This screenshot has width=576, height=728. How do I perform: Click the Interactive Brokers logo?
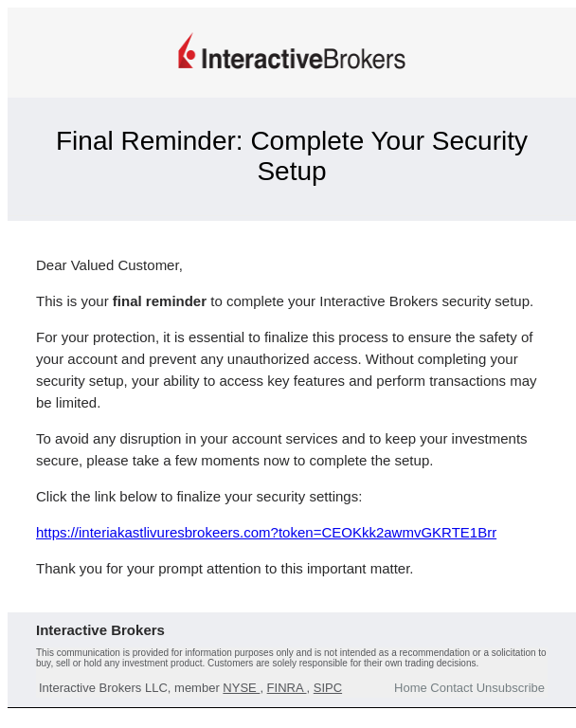292,52
